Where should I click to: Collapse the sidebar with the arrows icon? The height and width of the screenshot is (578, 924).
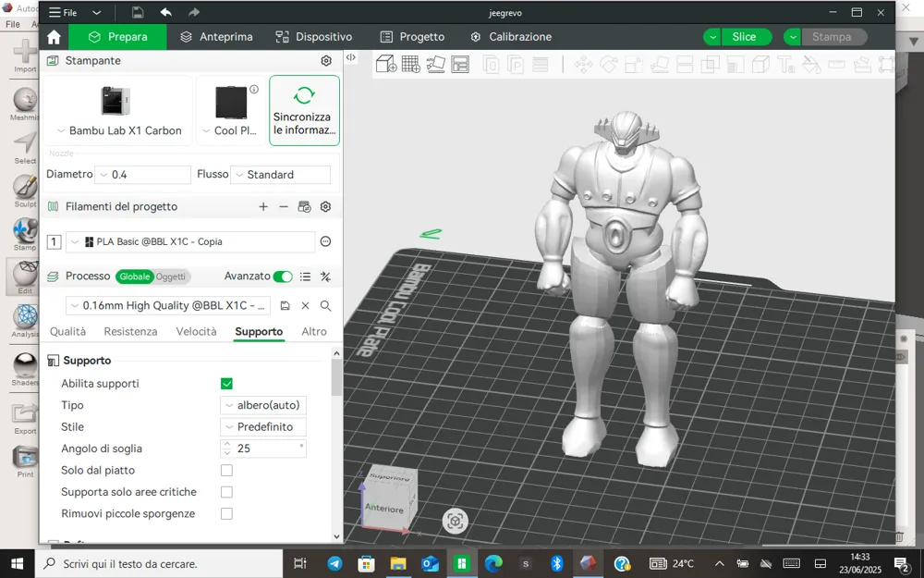coord(350,57)
